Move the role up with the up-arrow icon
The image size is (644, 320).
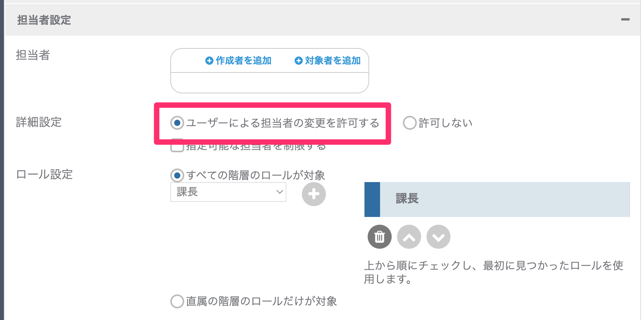coord(409,237)
